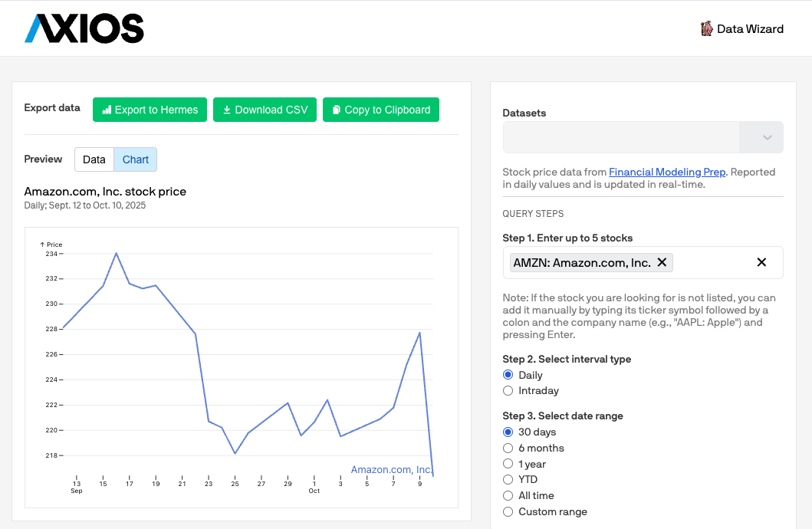
Task: Switch to the Chart preview tab
Action: pos(135,159)
